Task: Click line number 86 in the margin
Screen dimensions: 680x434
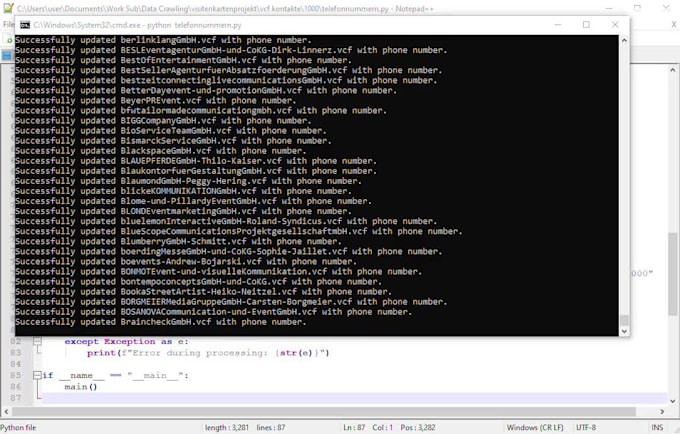Action: coord(16,386)
